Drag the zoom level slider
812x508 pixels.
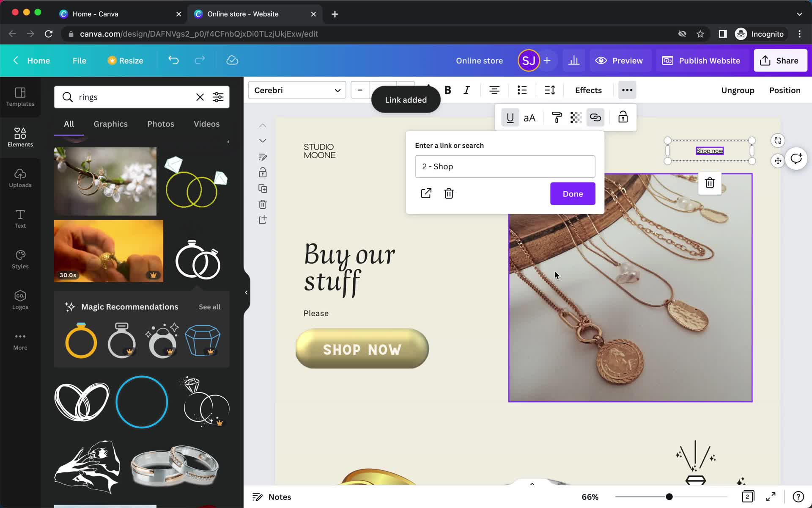coord(669,496)
